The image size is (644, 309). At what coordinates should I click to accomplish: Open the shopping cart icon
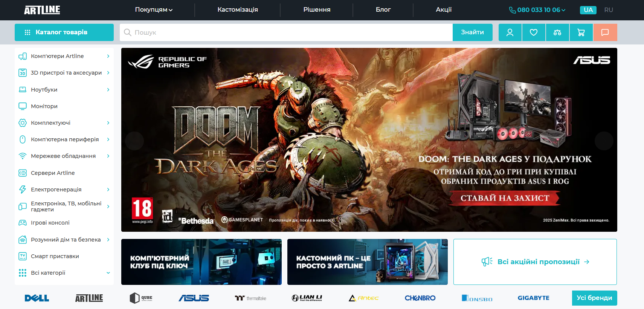581,32
